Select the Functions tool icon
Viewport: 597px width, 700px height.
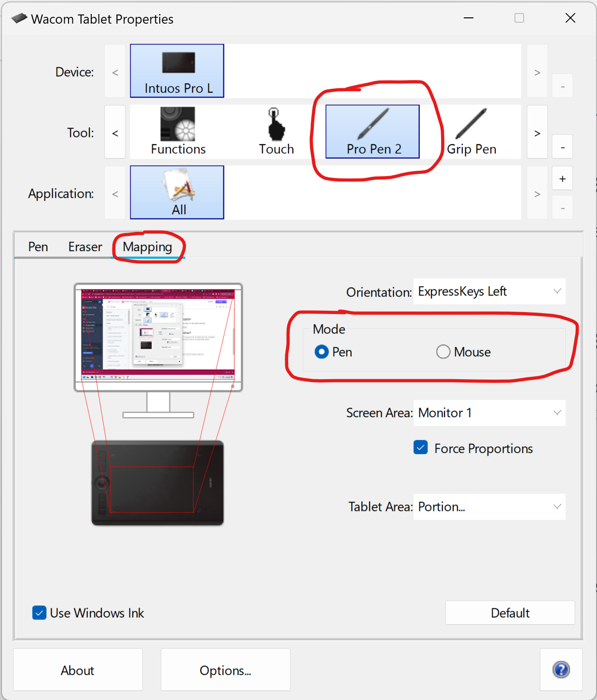point(178,132)
